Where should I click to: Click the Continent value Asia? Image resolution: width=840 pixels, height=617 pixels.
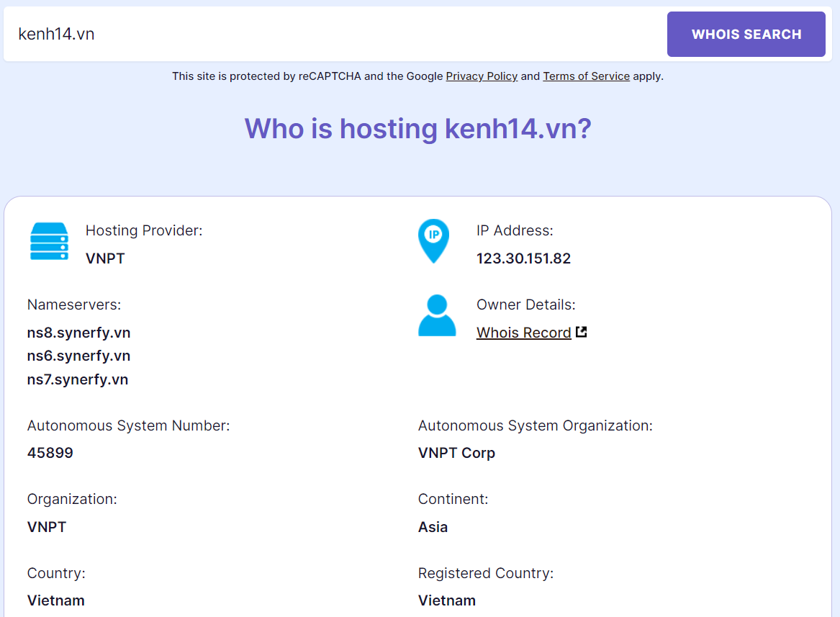tap(432, 526)
